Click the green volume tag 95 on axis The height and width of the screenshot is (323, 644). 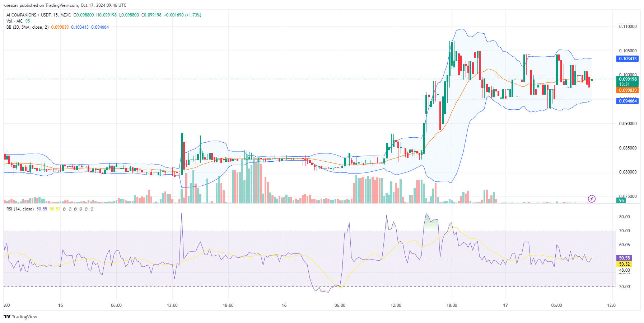click(x=621, y=201)
